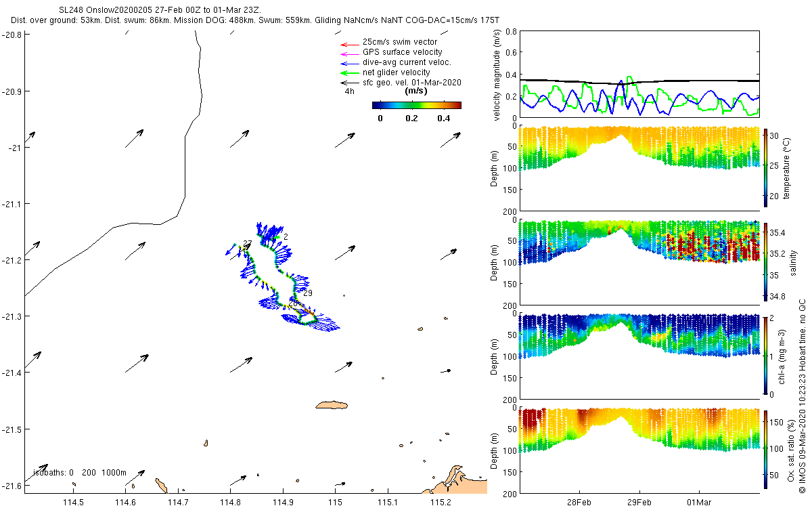The height and width of the screenshot is (508, 812).
Task: Click the '115.2' longitude tick label
Action: [x=441, y=502]
